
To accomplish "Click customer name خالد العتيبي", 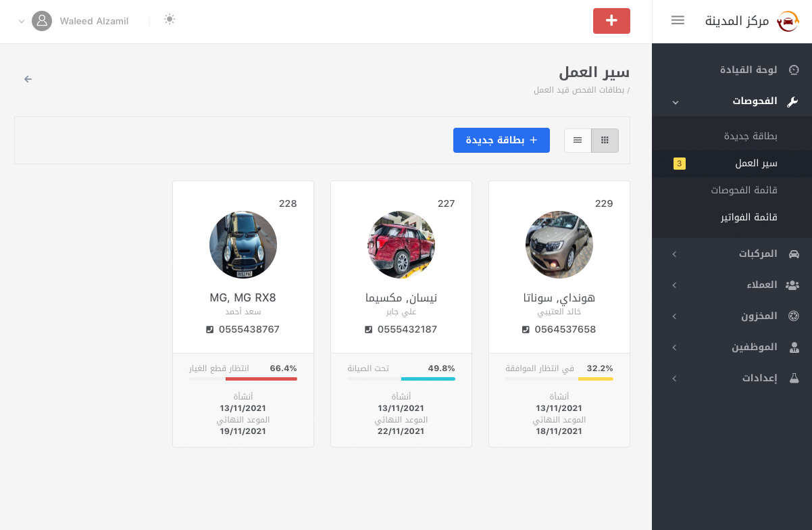I will pyautogui.click(x=559, y=312).
